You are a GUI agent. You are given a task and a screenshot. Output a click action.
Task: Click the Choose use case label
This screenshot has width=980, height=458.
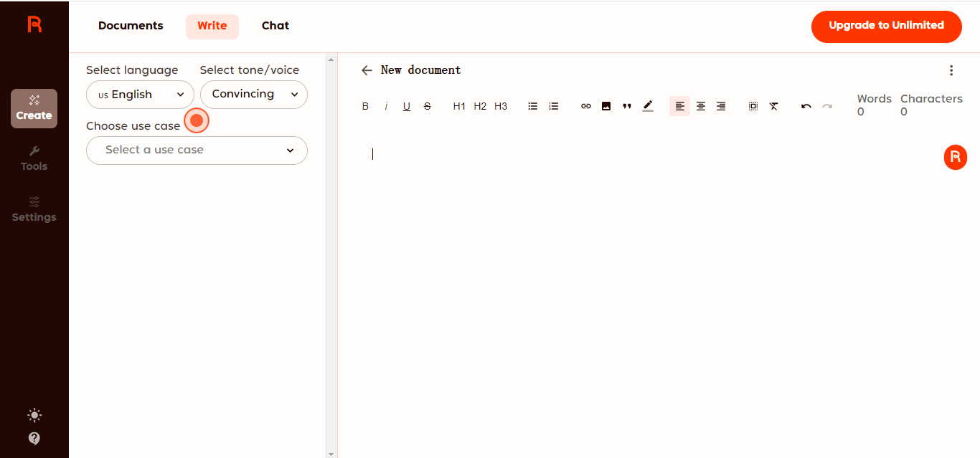133,126
